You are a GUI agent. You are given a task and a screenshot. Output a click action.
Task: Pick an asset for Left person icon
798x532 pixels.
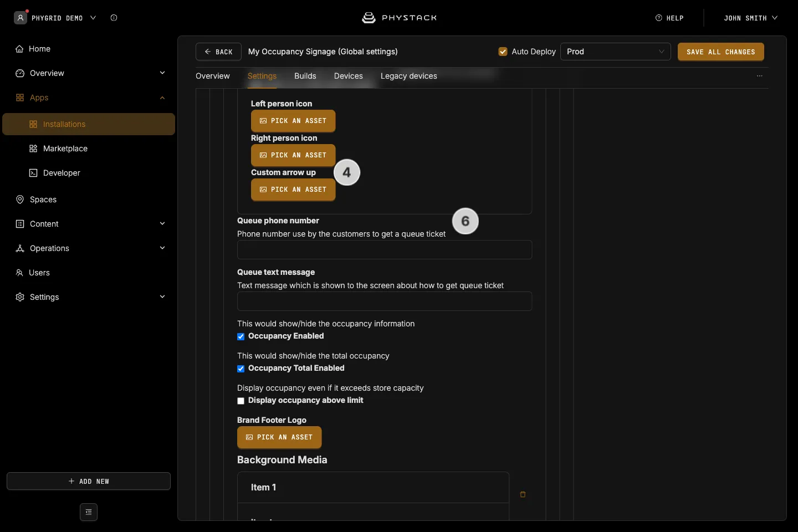[x=293, y=121]
